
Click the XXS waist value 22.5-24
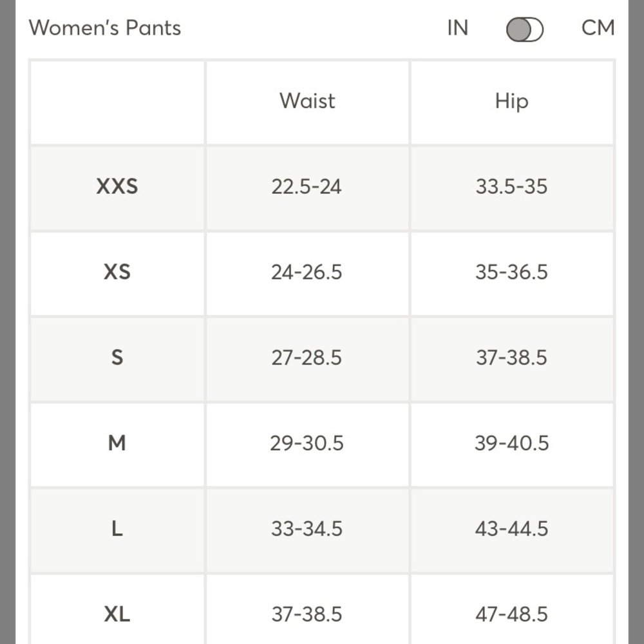[x=307, y=187]
